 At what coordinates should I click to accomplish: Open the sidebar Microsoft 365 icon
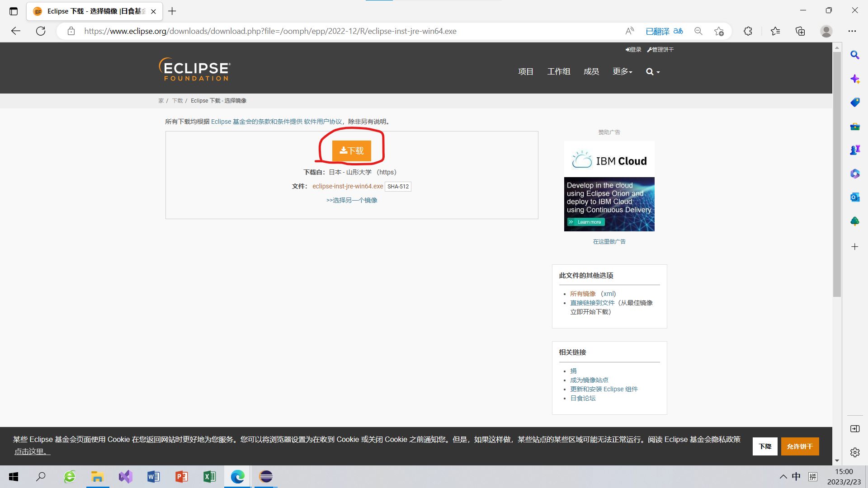tap(854, 174)
